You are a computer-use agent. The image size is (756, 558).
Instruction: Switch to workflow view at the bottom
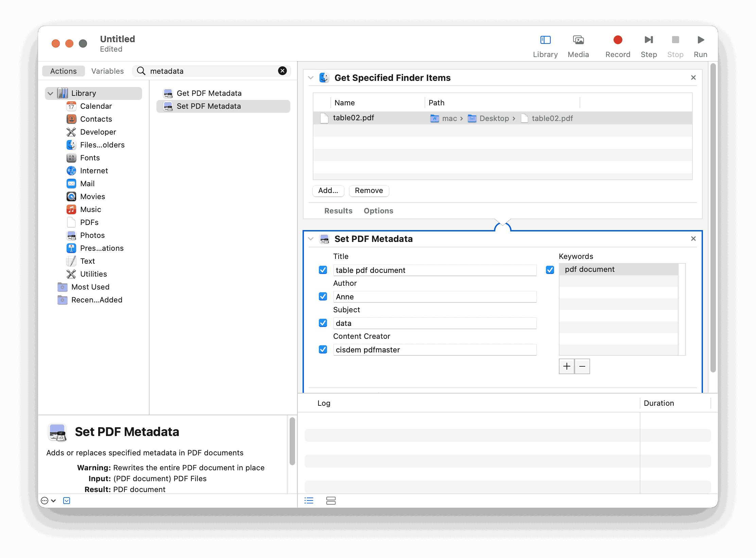(x=331, y=501)
